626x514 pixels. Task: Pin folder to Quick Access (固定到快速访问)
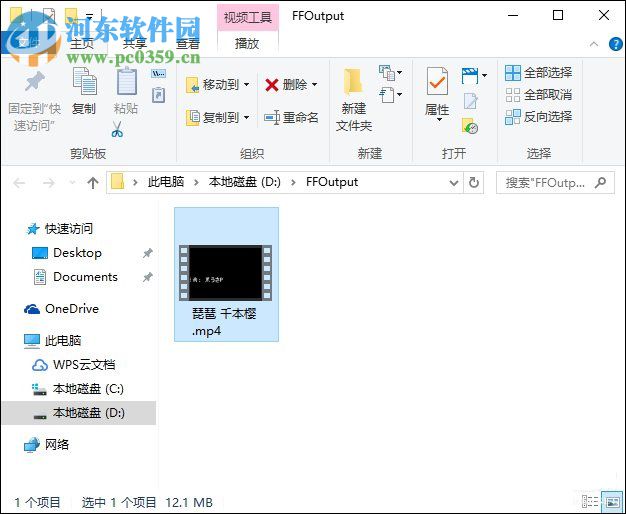(x=35, y=101)
